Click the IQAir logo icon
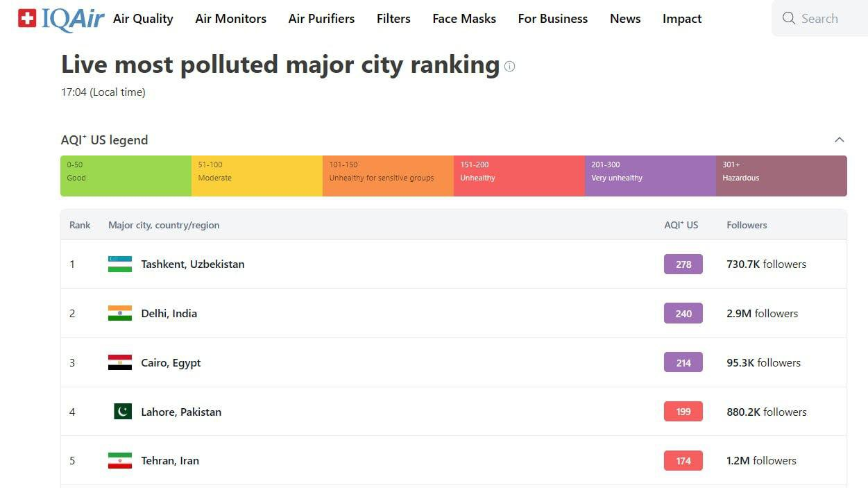The image size is (868, 488). coord(27,19)
